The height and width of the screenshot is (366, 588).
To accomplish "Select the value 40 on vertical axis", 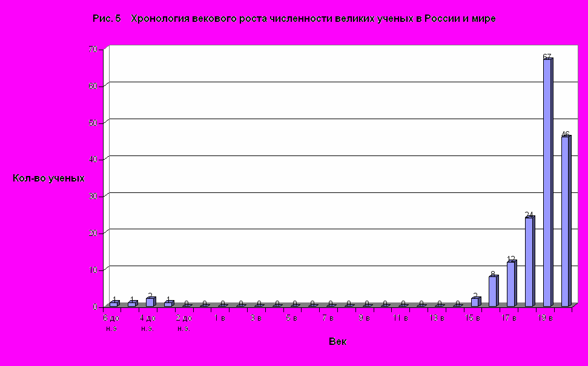I will (x=93, y=159).
